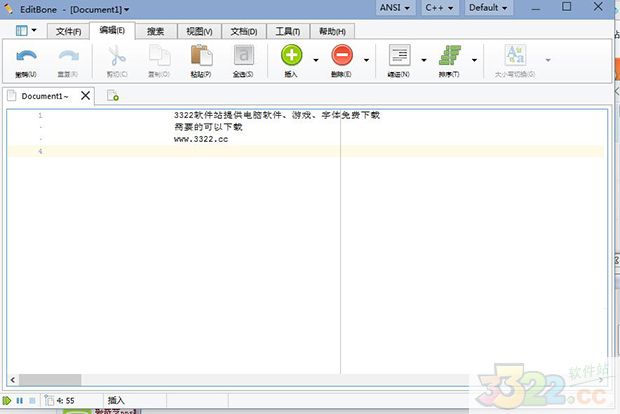620x414 pixels.
Task: Open the 帮助(H) menu tab
Action: (332, 31)
